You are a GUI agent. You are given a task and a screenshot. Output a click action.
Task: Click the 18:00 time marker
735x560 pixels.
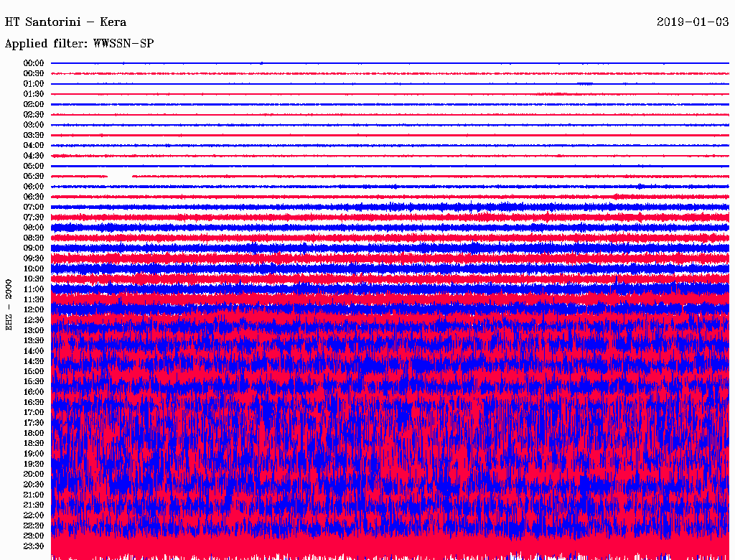point(34,434)
